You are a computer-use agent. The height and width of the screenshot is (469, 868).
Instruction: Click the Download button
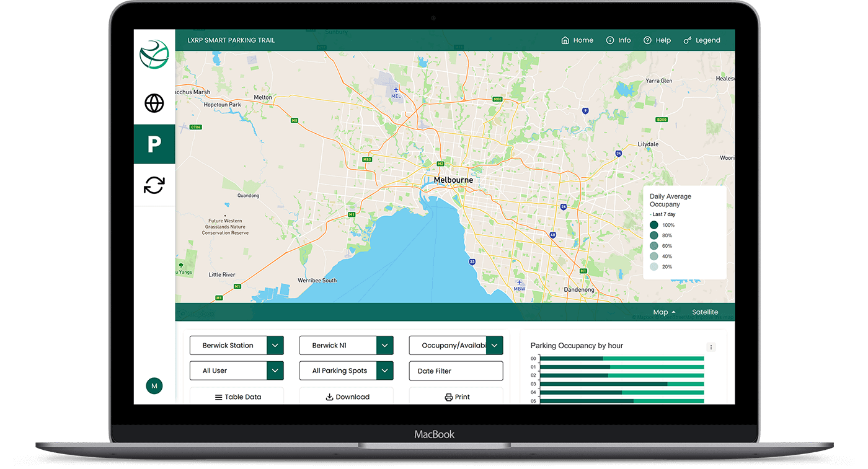pos(347,397)
